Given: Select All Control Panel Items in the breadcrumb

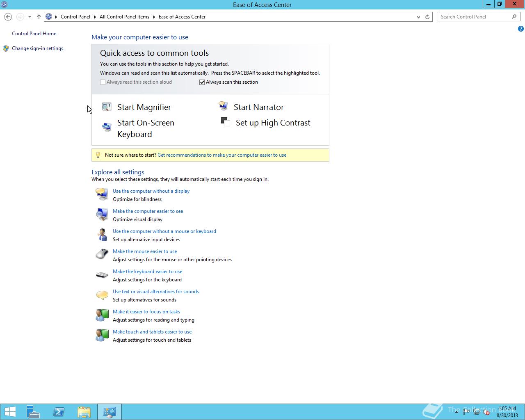Looking at the screenshot, I should tap(124, 17).
